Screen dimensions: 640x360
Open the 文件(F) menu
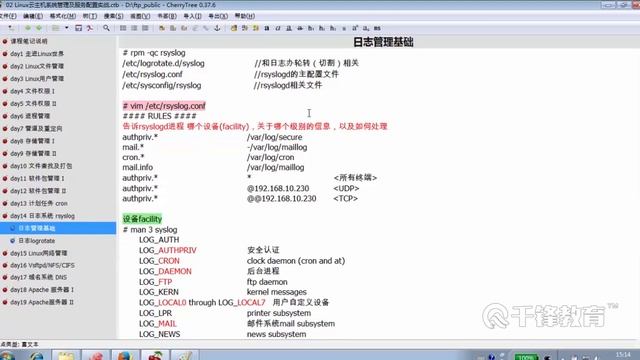pyautogui.click(x=8, y=16)
